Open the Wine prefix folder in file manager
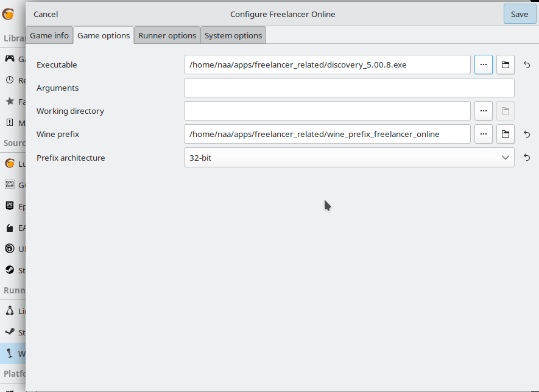Image resolution: width=539 pixels, height=392 pixels. (506, 134)
